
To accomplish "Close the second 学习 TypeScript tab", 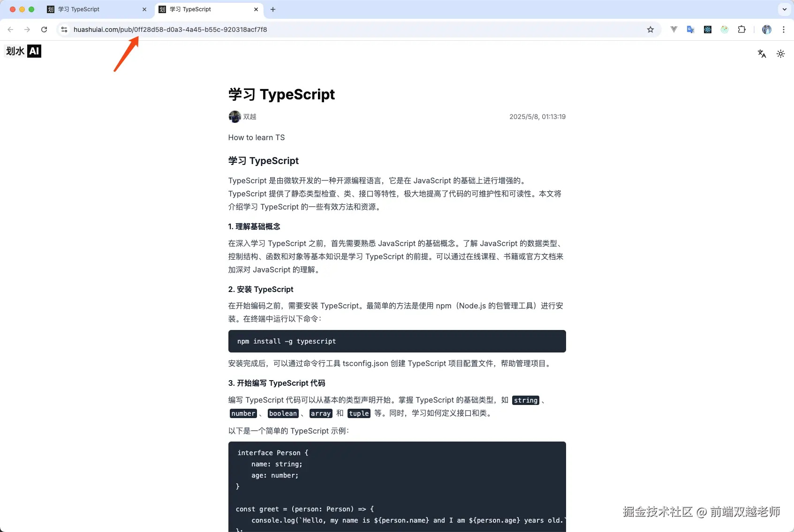I will [x=256, y=9].
